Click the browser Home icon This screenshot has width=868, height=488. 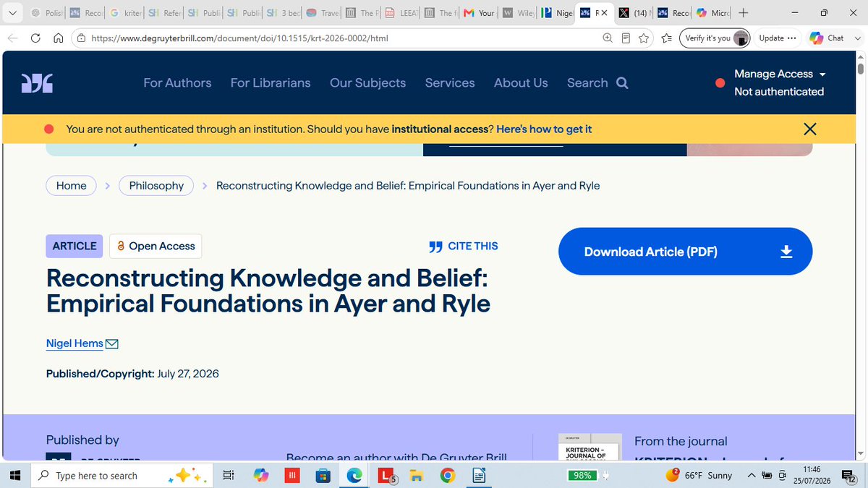[x=59, y=38]
